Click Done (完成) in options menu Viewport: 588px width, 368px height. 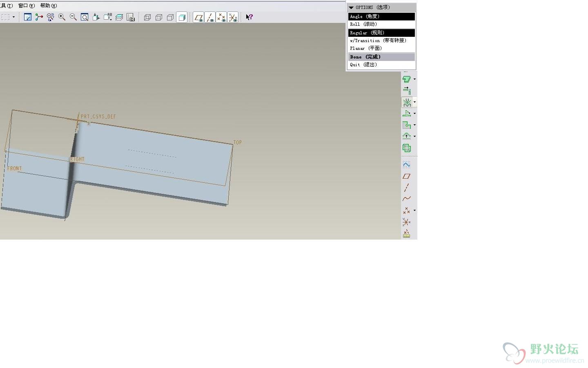(x=365, y=57)
